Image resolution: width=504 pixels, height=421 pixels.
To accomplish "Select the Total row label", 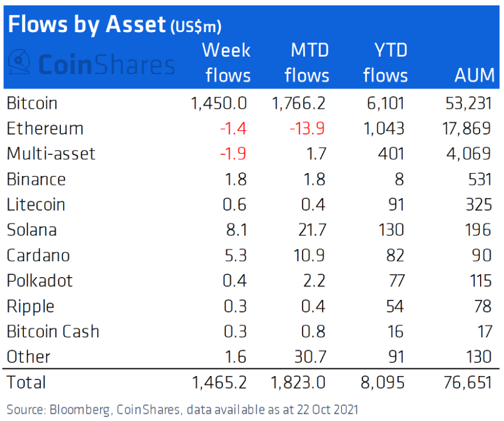I will pos(26,382).
